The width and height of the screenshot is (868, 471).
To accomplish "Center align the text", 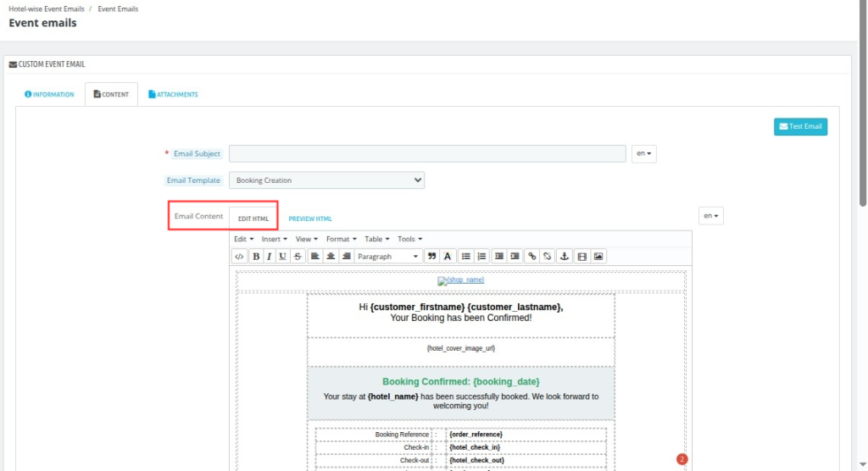I will pos(331,256).
